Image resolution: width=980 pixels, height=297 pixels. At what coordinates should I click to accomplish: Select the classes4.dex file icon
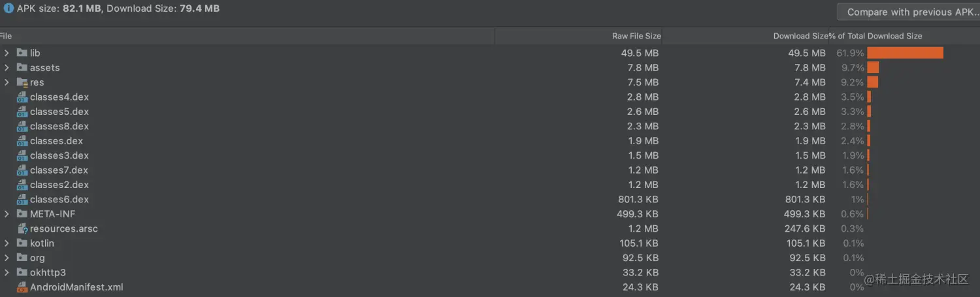point(22,97)
